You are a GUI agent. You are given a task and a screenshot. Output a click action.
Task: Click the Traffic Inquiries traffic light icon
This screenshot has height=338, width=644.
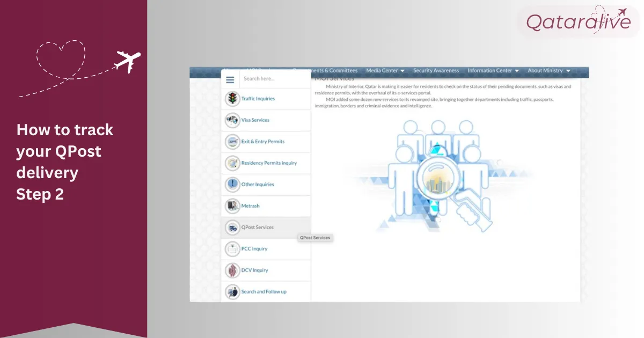(232, 99)
